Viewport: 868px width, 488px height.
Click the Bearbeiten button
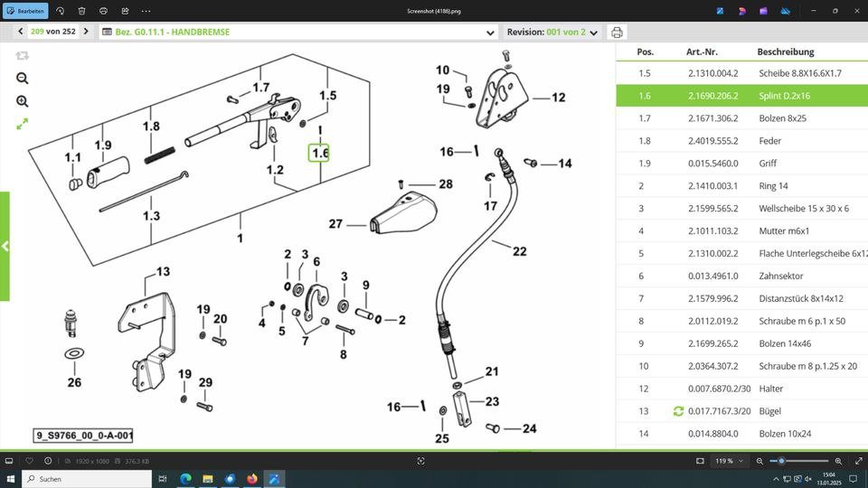point(24,11)
